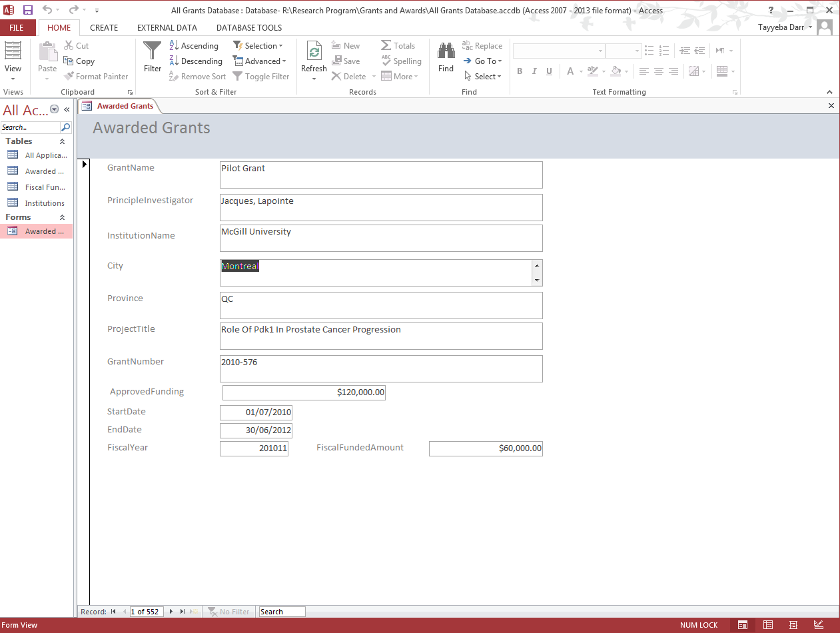
Task: Switch to Form View from status bar
Action: (x=743, y=625)
